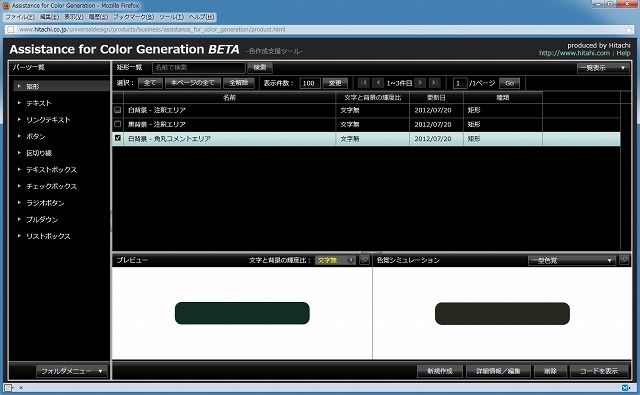640x395 pixels.
Task: Open the フォルダメニュー dropdown
Action: tap(71, 371)
